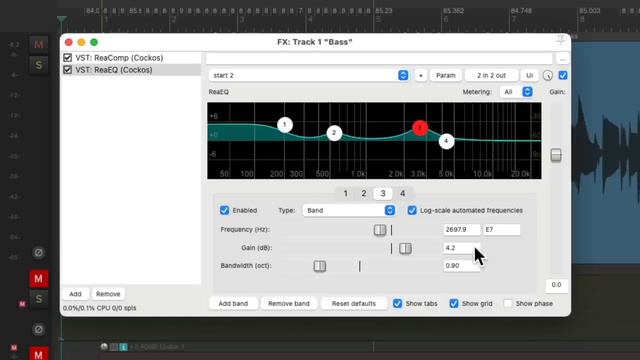The image size is (640, 360).
Task: Open the 2 in 2 out routing button
Action: (491, 76)
